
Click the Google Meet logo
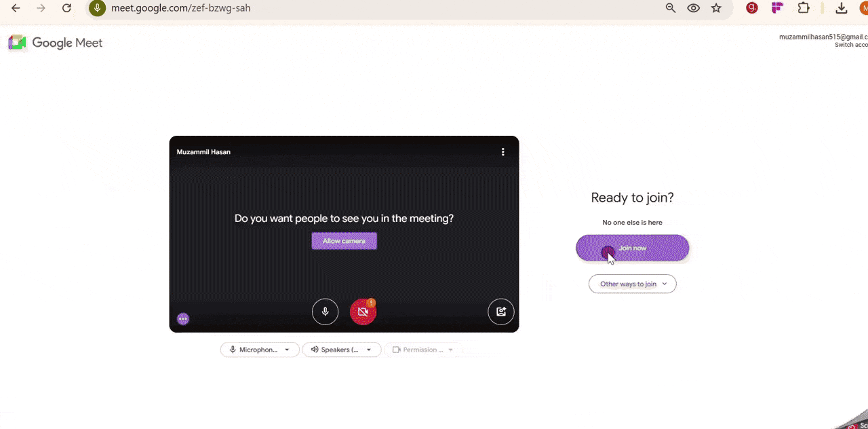click(17, 43)
